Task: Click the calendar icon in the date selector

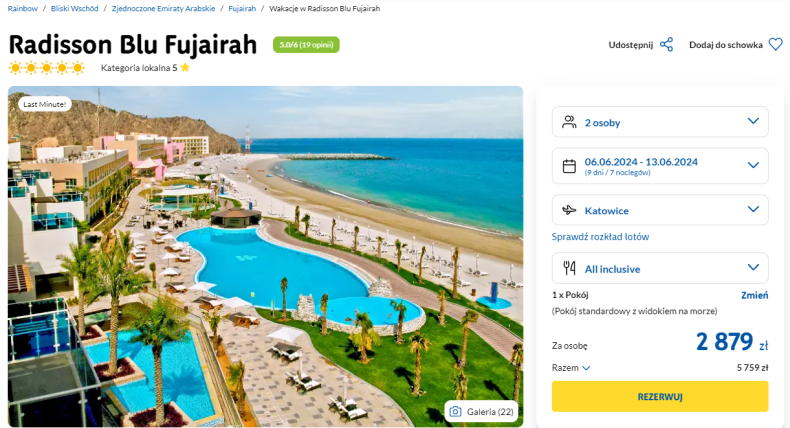Action: point(569,166)
